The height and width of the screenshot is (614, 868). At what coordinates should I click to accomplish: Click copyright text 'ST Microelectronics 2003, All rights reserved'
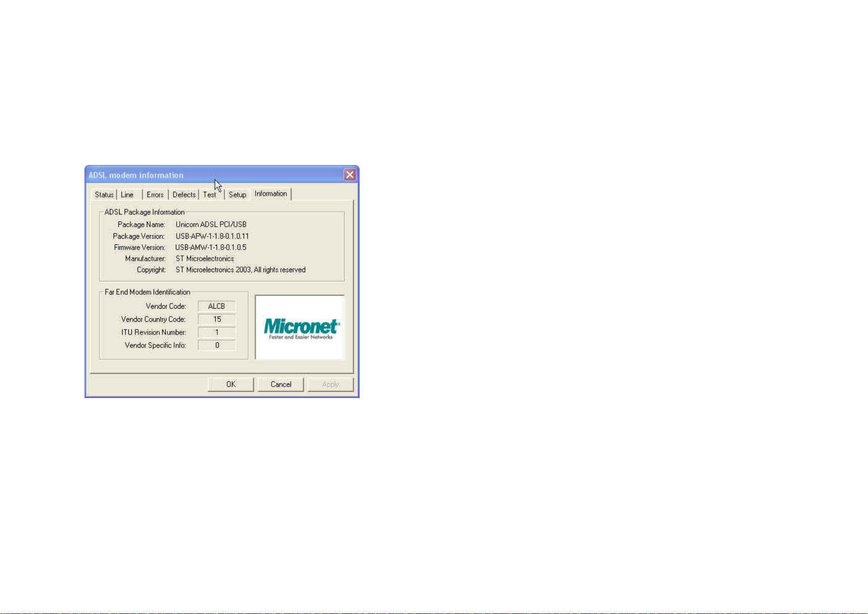click(x=241, y=270)
